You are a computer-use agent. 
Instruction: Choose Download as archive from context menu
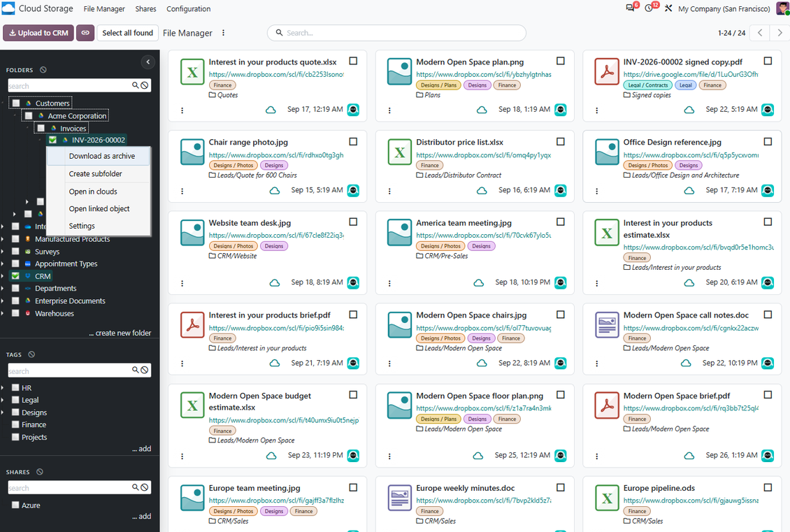coord(99,156)
